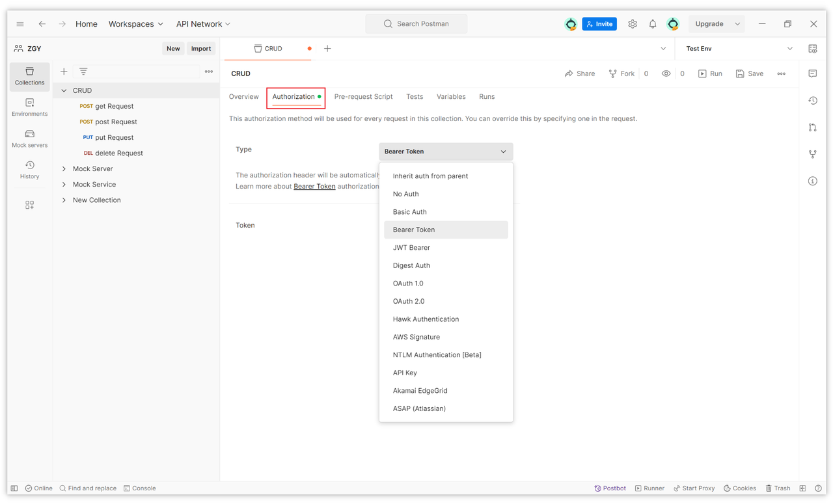
Task: Expand the New Collection folder
Action: [64, 200]
